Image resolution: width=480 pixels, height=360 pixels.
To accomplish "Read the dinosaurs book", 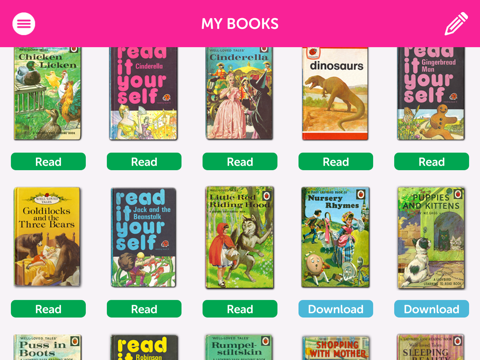I will click(x=336, y=162).
